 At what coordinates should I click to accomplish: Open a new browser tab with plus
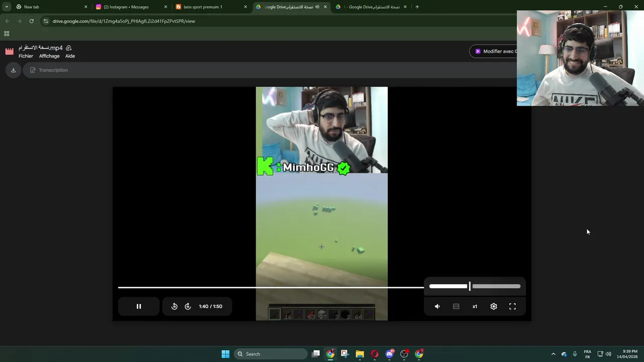point(417,7)
